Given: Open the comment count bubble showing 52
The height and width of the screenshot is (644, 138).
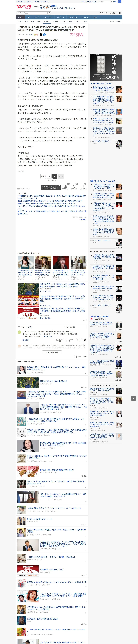Looking at the screenshot, I should click(31, 35).
